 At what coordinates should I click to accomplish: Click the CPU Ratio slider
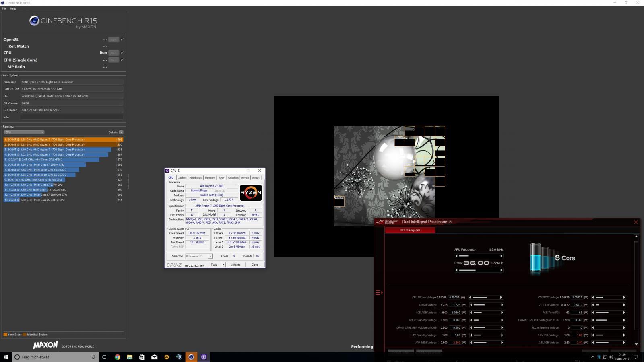tap(479, 270)
